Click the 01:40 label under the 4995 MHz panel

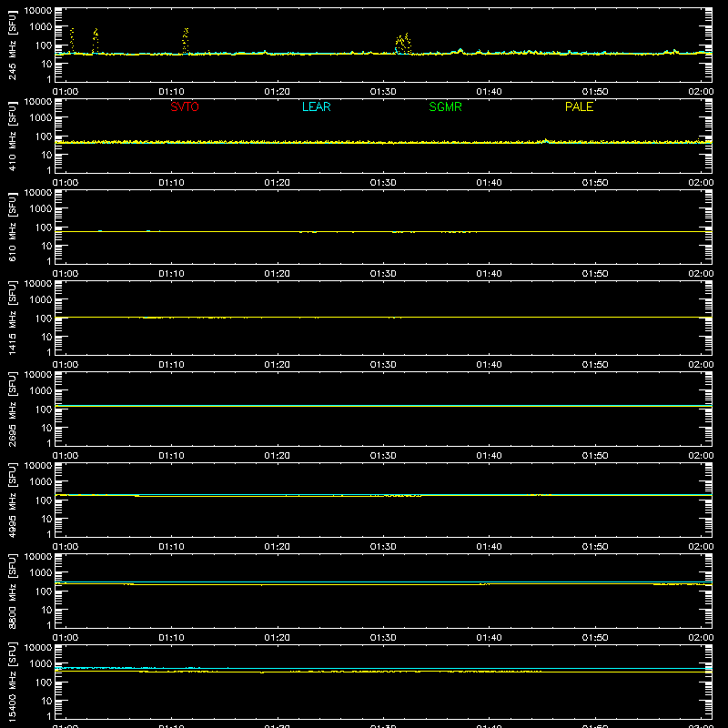coord(489,547)
